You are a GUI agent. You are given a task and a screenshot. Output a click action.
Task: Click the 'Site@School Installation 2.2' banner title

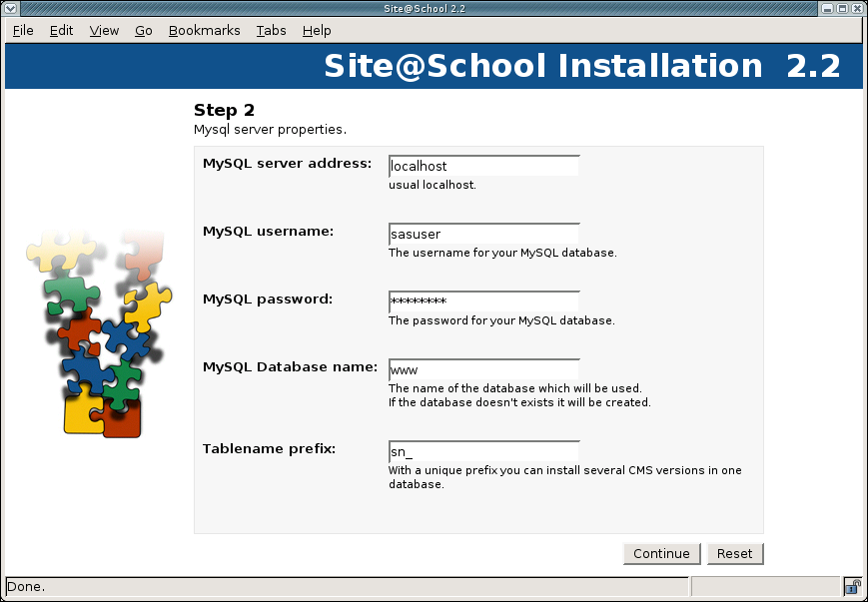[x=582, y=66]
